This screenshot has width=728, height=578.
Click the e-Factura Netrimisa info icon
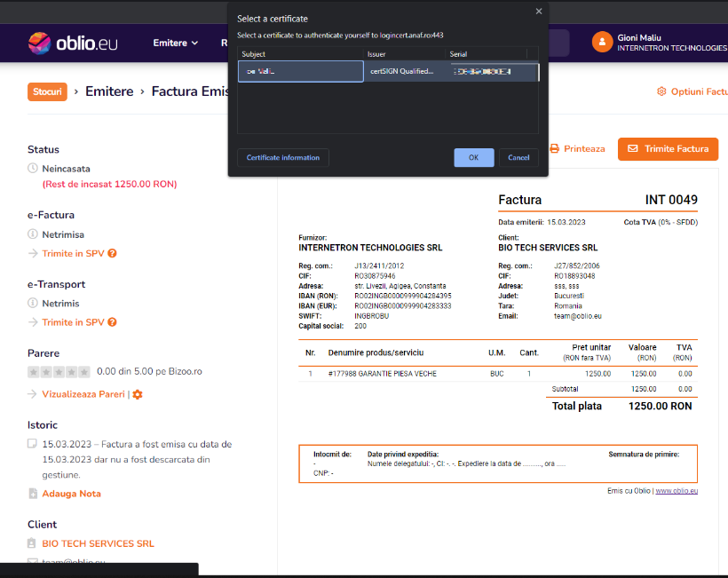pos(33,234)
